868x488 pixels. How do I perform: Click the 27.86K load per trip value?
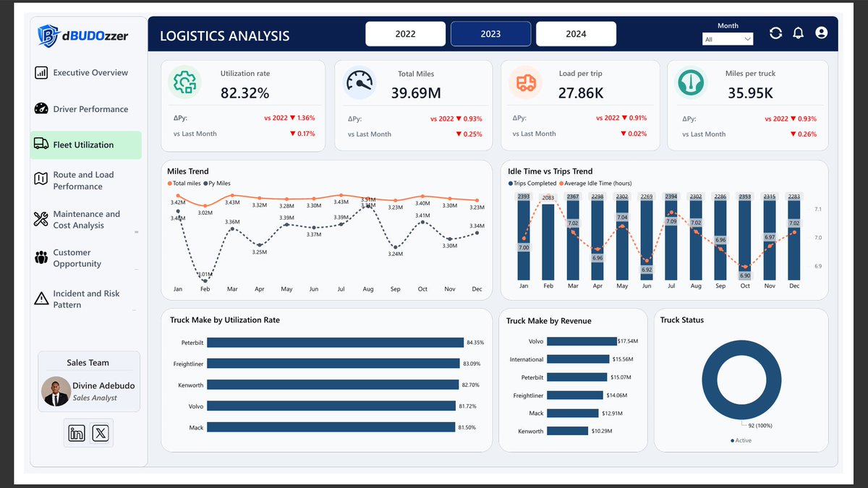tap(581, 93)
